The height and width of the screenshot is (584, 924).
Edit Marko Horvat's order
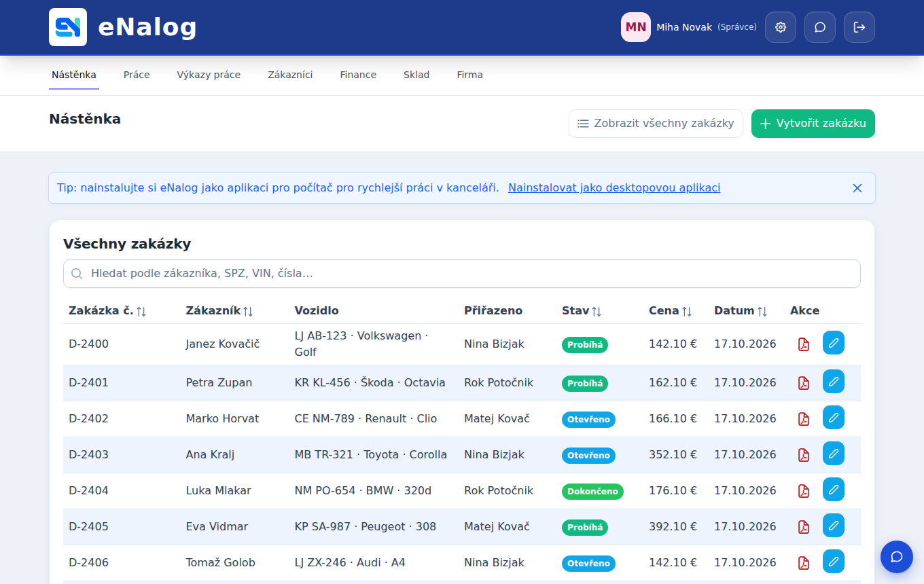pos(834,418)
